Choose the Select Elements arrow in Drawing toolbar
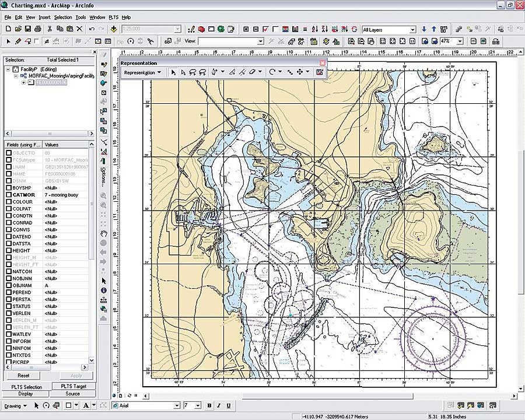Image resolution: width=525 pixels, height=420 pixels. (x=37, y=405)
